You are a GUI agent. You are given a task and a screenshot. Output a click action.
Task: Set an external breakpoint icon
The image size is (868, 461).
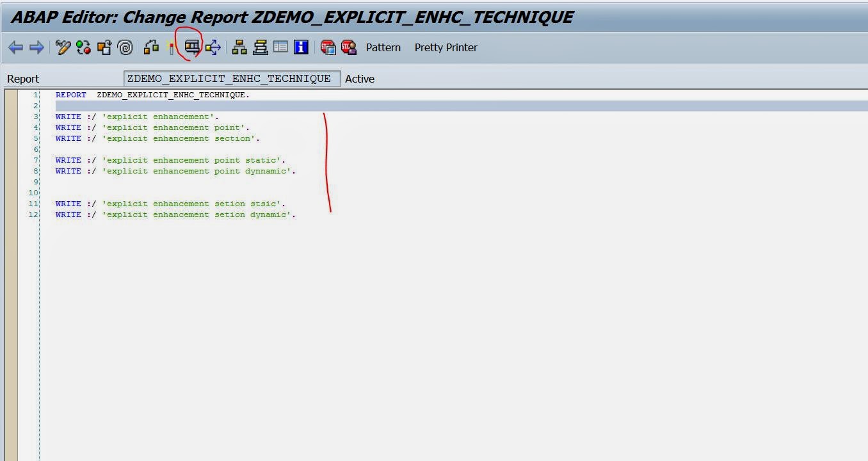click(349, 47)
